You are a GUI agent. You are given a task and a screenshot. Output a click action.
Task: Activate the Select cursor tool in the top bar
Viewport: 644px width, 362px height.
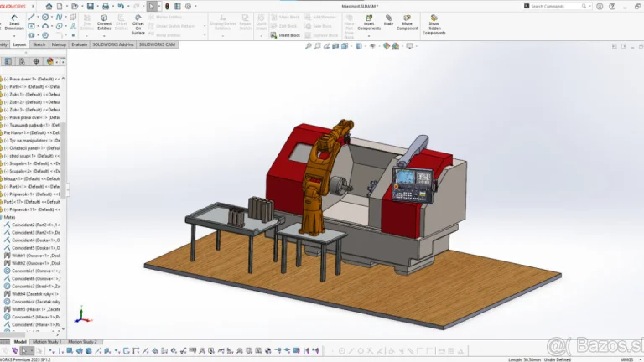pyautogui.click(x=152, y=6)
